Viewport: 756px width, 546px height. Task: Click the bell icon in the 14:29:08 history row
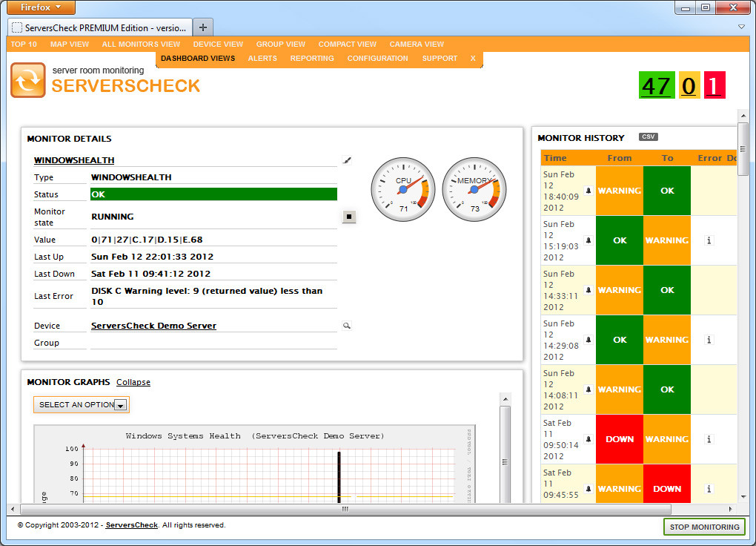[588, 340]
